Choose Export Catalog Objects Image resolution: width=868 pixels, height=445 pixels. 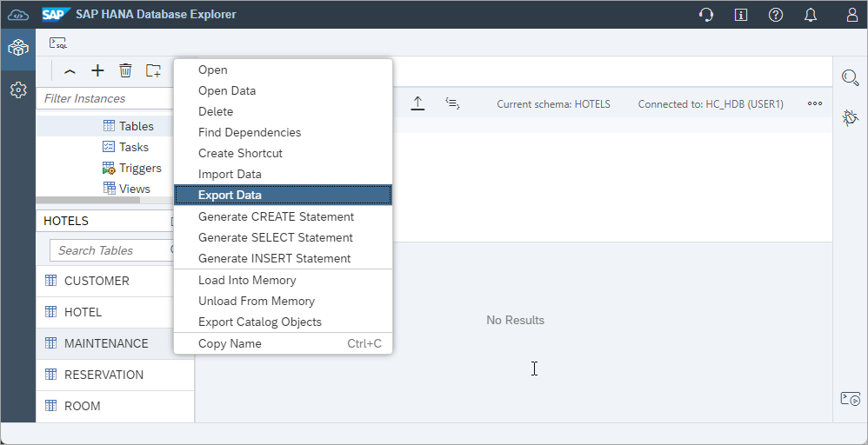click(283, 322)
